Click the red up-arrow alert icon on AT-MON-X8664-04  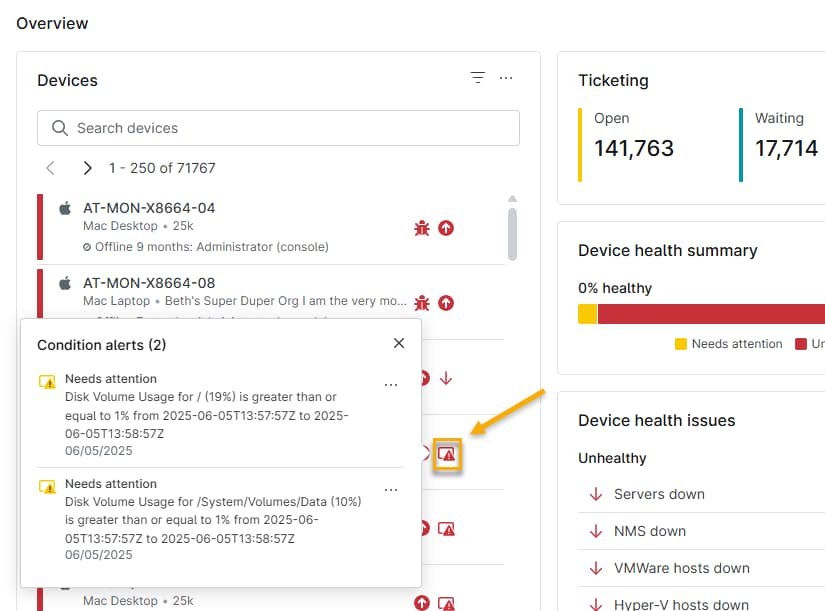coord(446,228)
